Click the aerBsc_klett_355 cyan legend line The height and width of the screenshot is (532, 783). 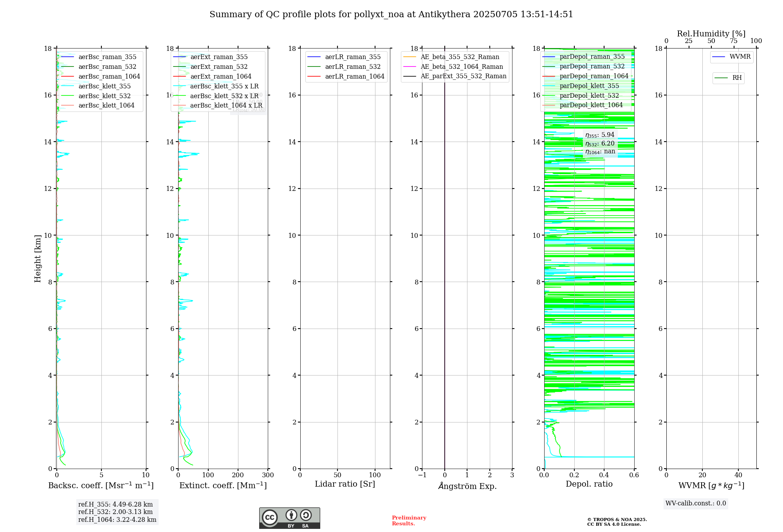(x=68, y=86)
